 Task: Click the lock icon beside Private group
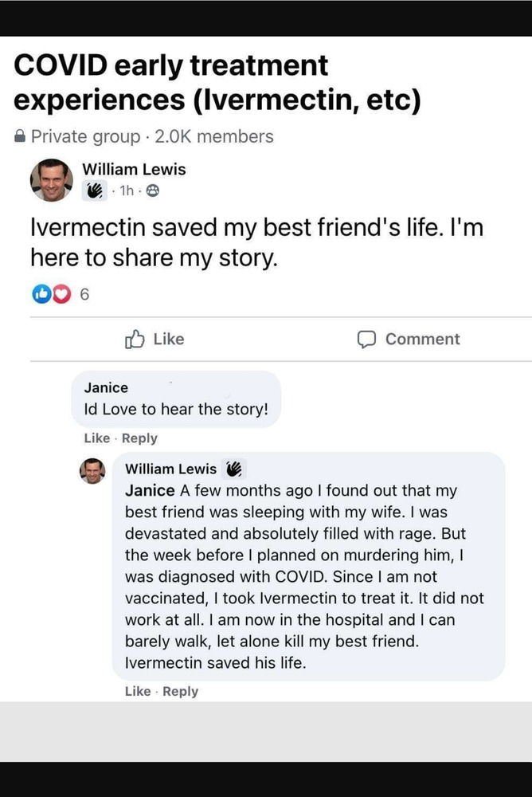click(20, 136)
